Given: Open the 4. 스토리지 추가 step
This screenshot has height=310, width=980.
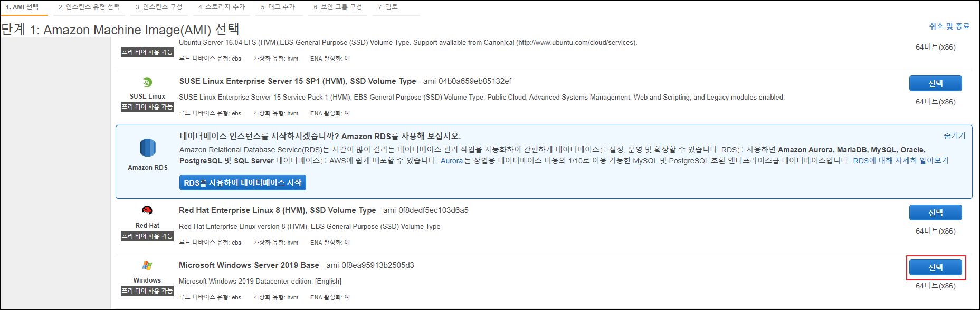Looking at the screenshot, I should click(222, 7).
